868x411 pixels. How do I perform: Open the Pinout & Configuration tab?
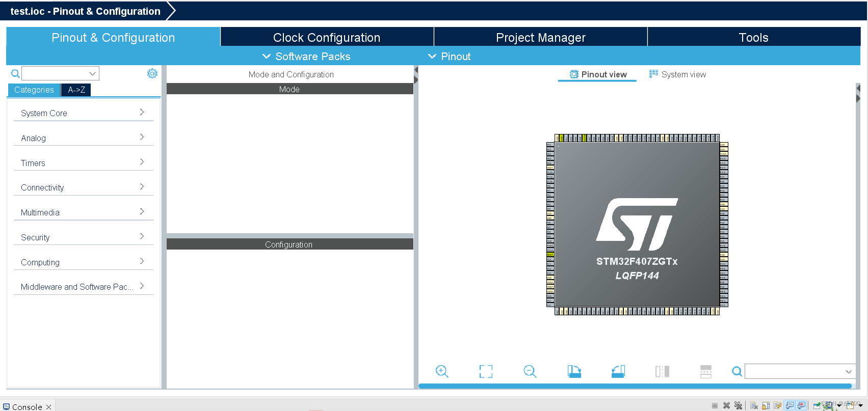(113, 37)
